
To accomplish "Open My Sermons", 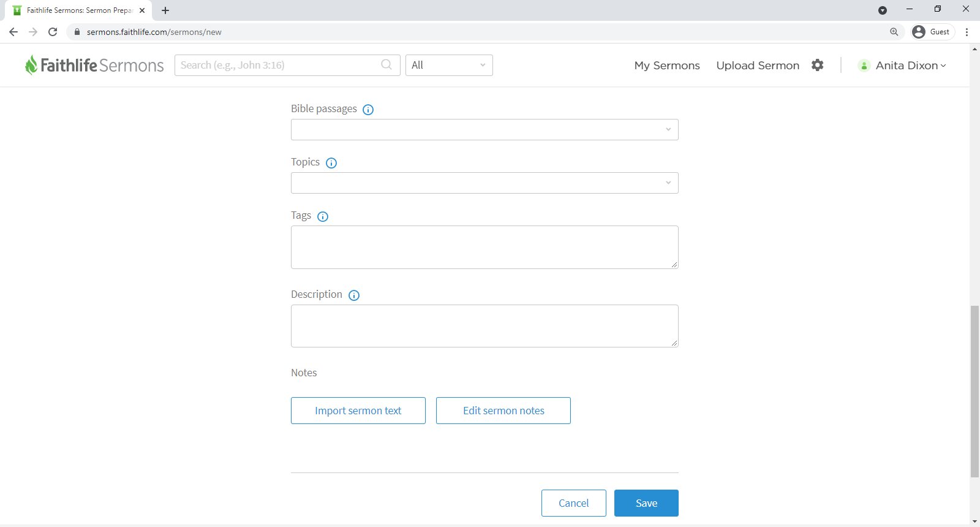I will coord(667,66).
